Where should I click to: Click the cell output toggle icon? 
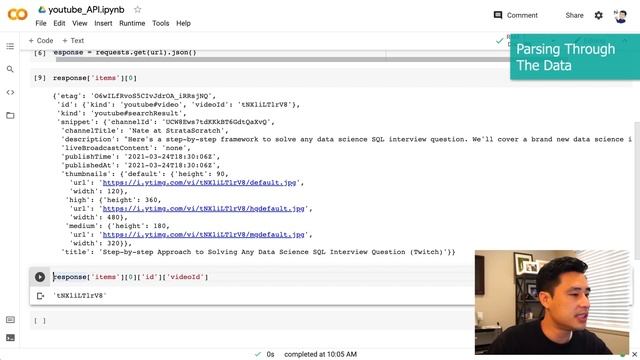pyautogui.click(x=40, y=296)
